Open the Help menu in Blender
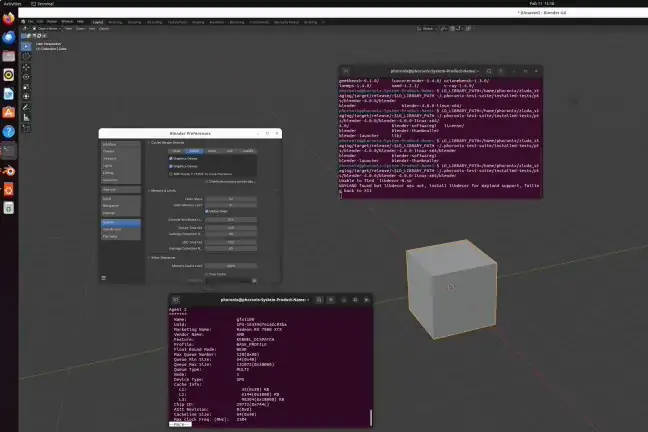 [80, 21]
